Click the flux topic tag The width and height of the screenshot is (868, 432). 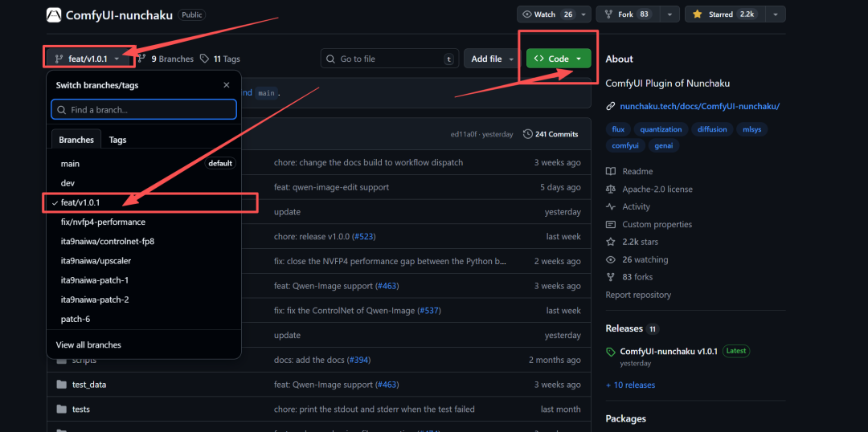click(618, 129)
